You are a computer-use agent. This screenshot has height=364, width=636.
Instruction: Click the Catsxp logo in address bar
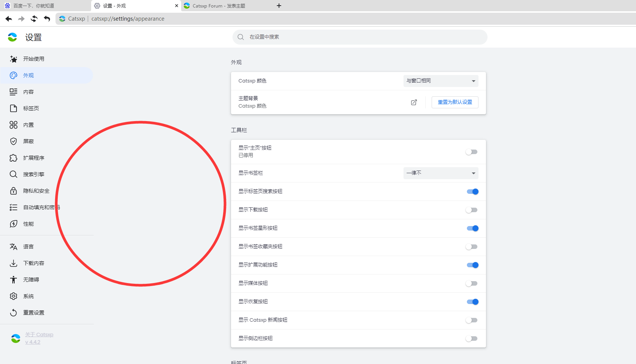tap(62, 19)
